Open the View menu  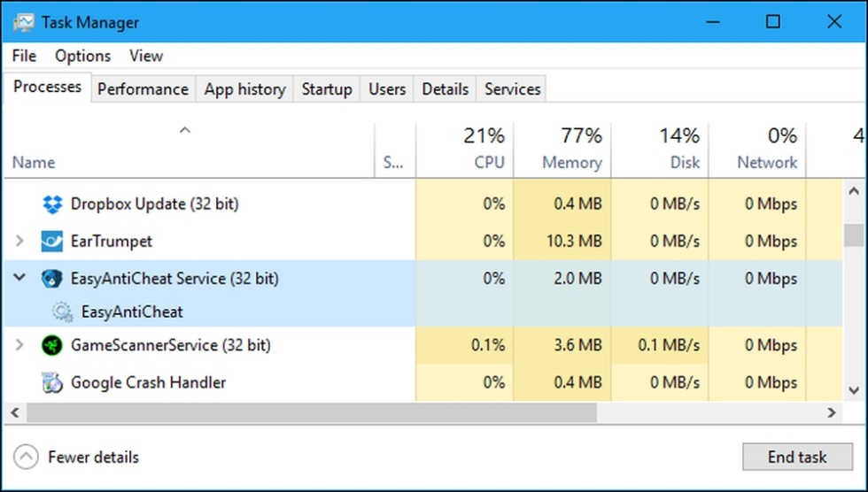click(146, 56)
